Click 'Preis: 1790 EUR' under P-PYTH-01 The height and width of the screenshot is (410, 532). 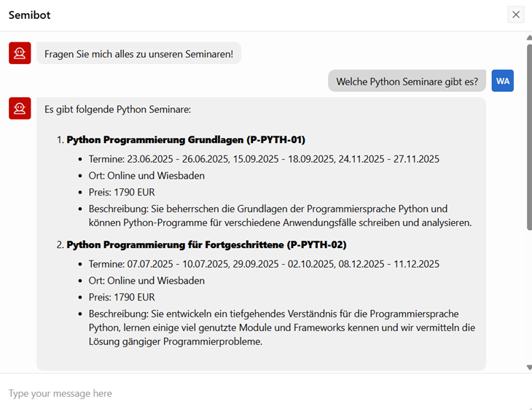122,193
